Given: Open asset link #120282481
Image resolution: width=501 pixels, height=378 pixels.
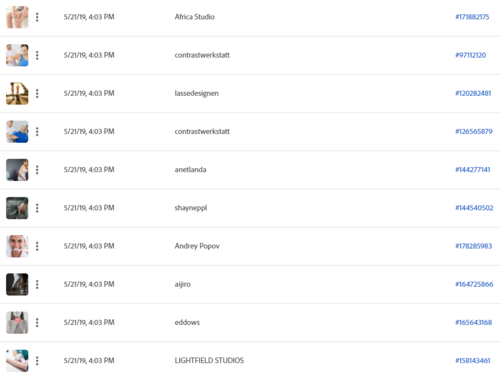Looking at the screenshot, I should [473, 93].
